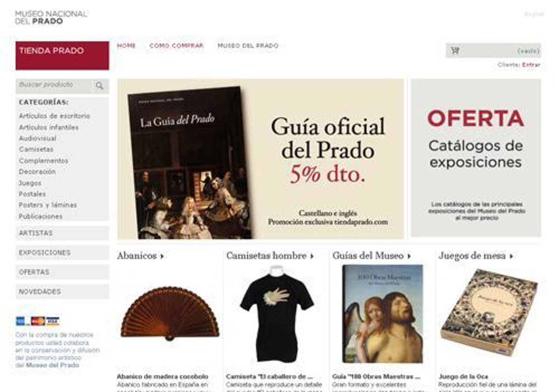559x392 pixels.
Task: Go to MUSEO DEL PRADO menu item
Action: coord(248,46)
